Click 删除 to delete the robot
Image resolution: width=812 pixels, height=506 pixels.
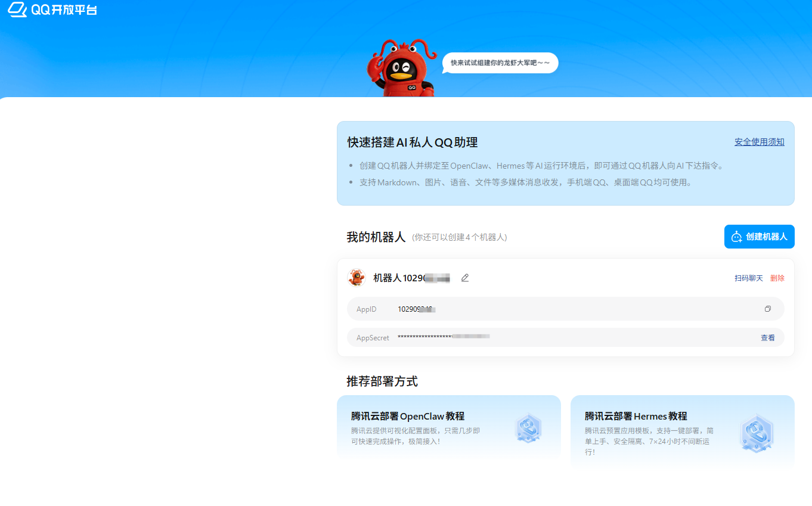(x=777, y=278)
